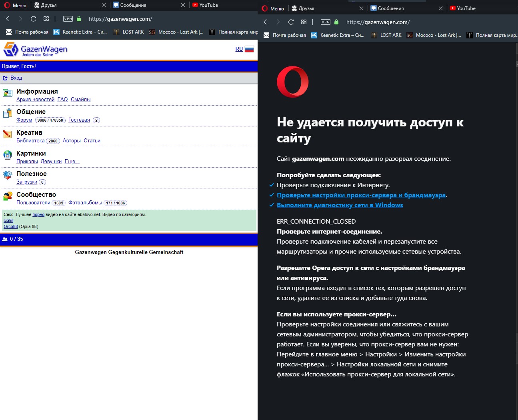Click the GazenWagen site logo
518x420 pixels.
(x=35, y=50)
